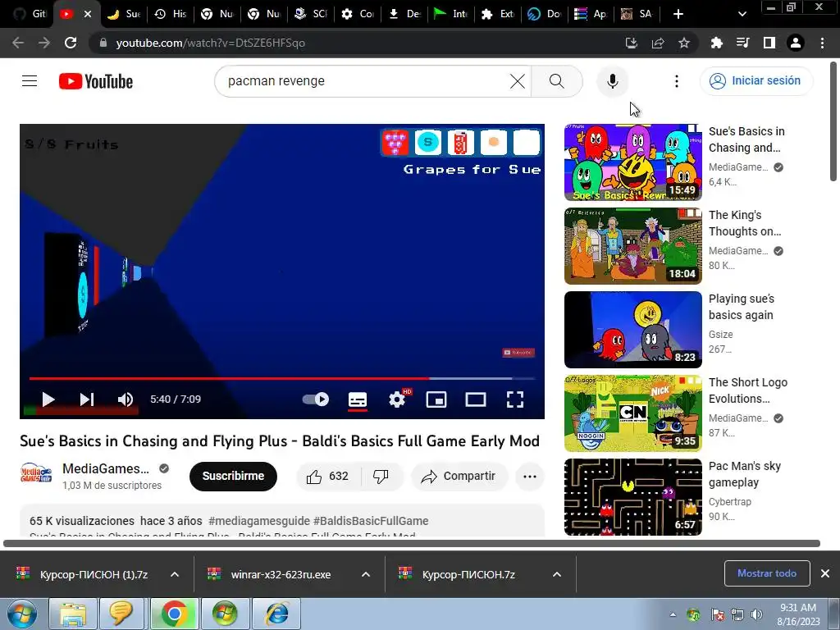Viewport: 840px width, 630px height.
Task: Close the active YouTube tab
Action: (88, 14)
